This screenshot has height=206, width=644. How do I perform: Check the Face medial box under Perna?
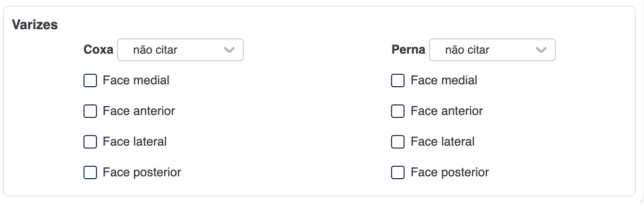tap(398, 80)
